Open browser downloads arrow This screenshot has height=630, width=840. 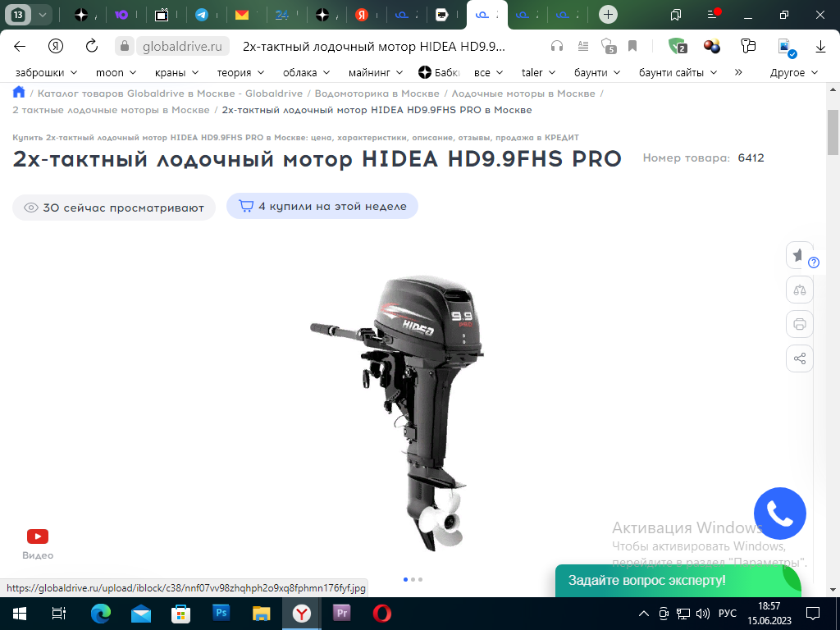point(820,47)
